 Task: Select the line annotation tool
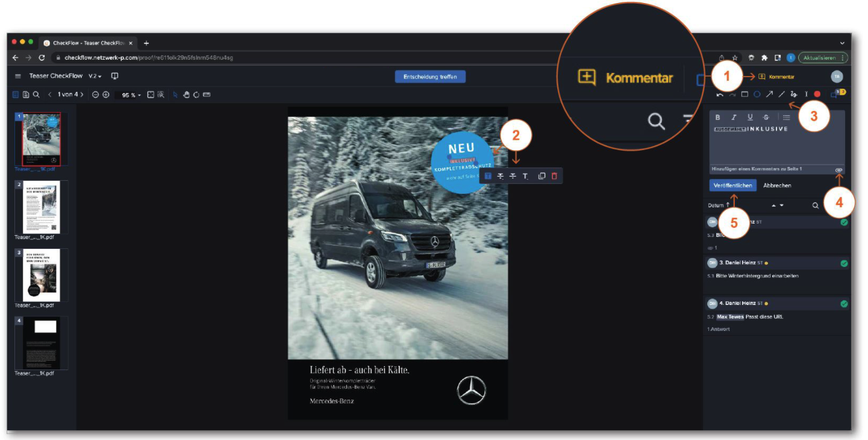pos(781,95)
